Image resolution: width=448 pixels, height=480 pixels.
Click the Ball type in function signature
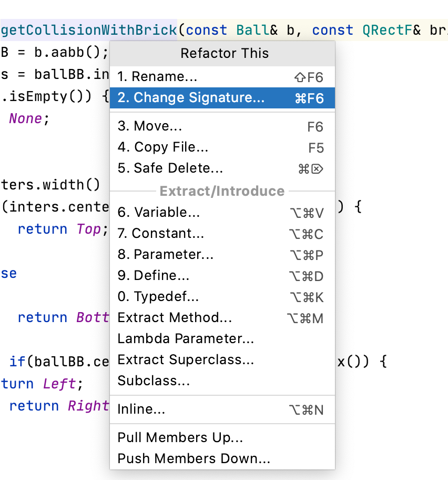[252, 30]
